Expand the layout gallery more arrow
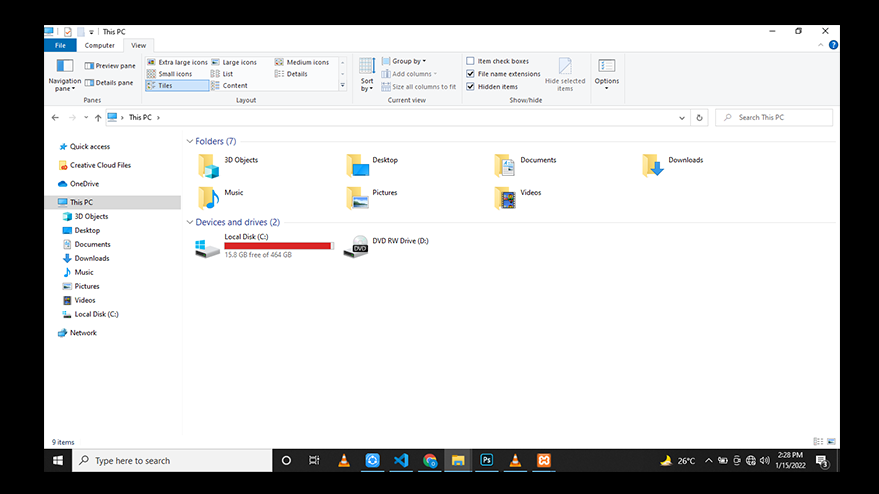Image resolution: width=879 pixels, height=494 pixels. (x=343, y=86)
